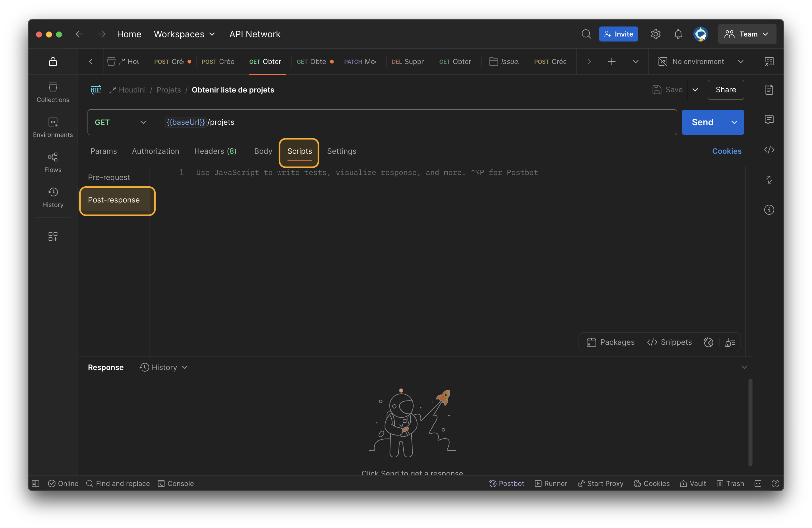
Task: Click the beautify script icon
Action: tap(730, 342)
